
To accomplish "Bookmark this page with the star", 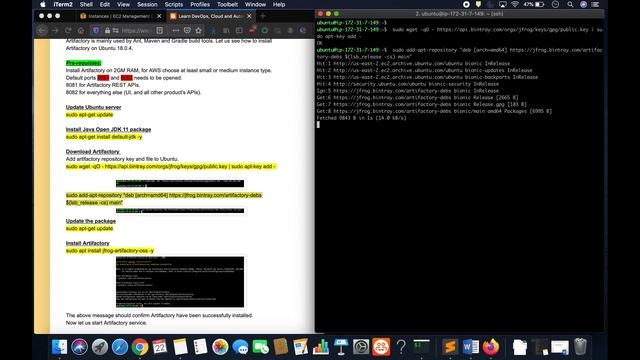I will point(198,31).
